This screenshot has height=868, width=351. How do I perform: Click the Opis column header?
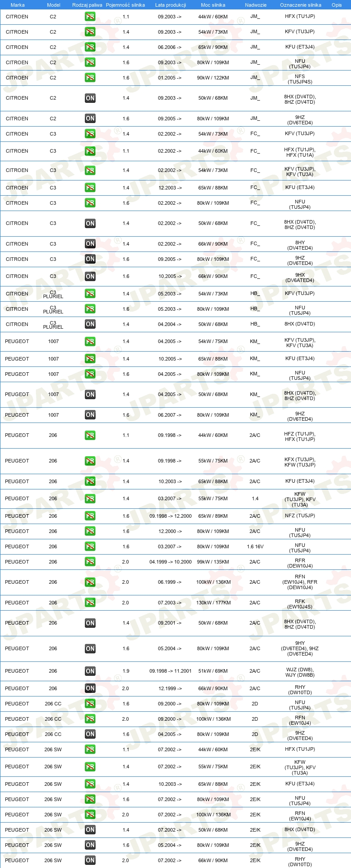(x=337, y=5)
